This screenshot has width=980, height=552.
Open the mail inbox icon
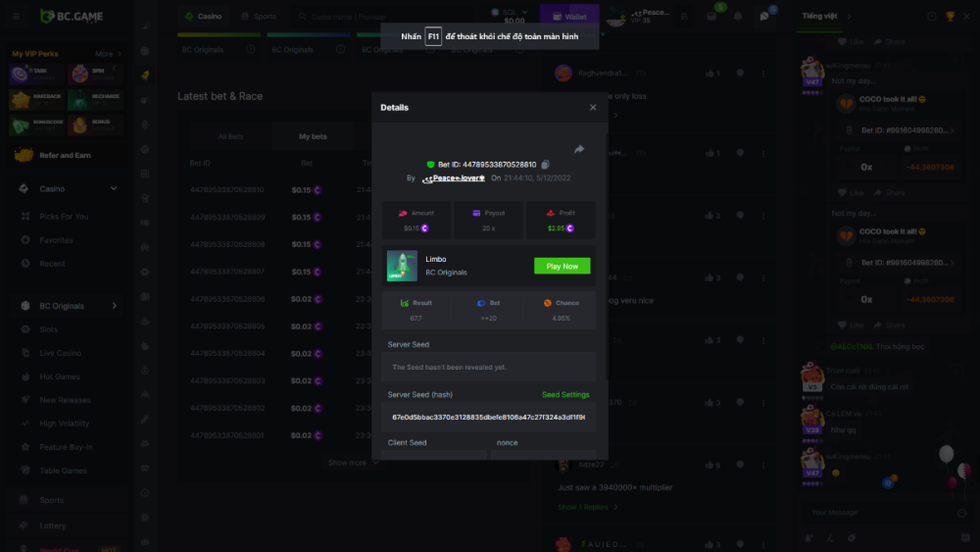(x=711, y=17)
